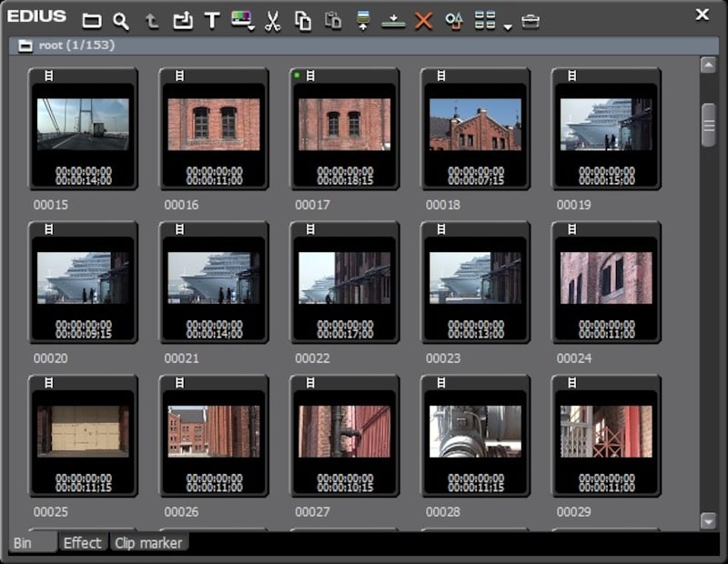Open the Search magnifier tool
The height and width of the screenshot is (564, 728).
pos(121,20)
